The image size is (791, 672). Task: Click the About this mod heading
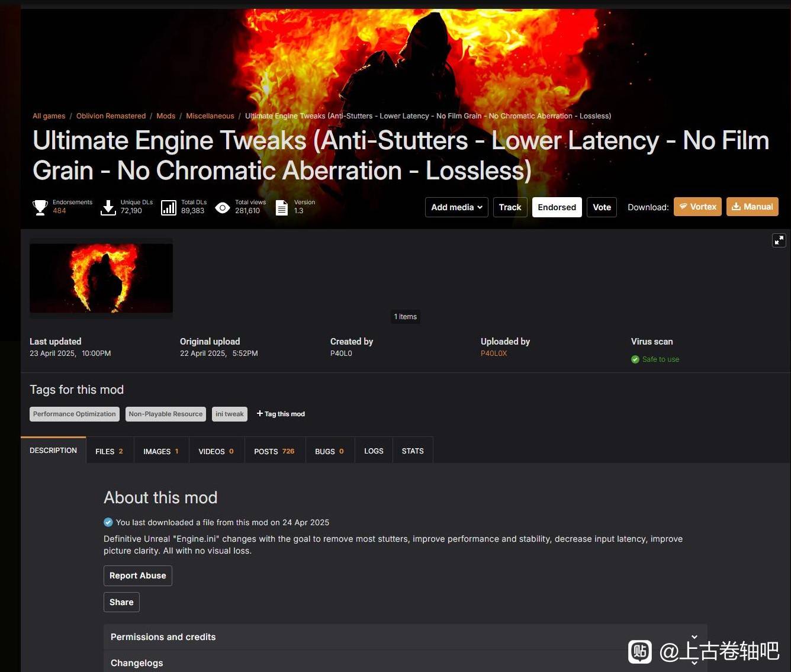point(160,498)
